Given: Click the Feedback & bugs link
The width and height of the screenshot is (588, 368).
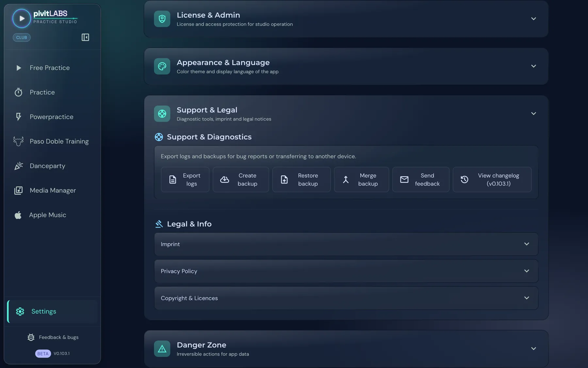Looking at the screenshot, I should pyautogui.click(x=53, y=337).
